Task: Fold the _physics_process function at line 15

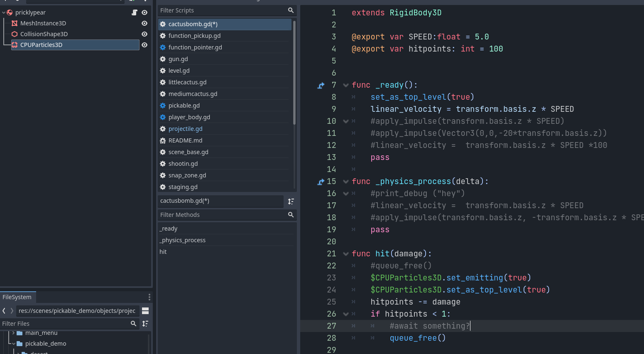Action: [345, 182]
